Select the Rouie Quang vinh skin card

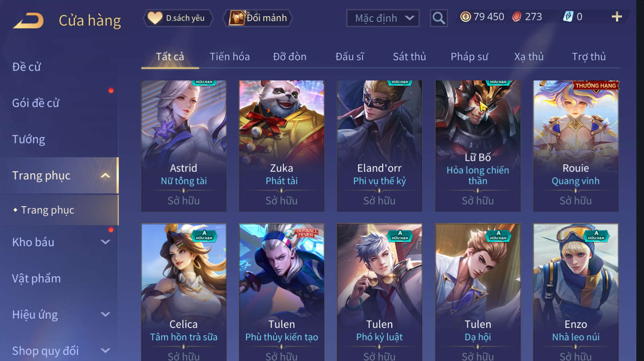(x=576, y=146)
